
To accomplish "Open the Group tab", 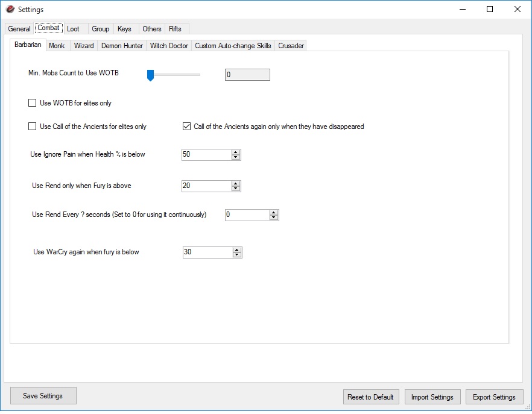I will (x=100, y=29).
